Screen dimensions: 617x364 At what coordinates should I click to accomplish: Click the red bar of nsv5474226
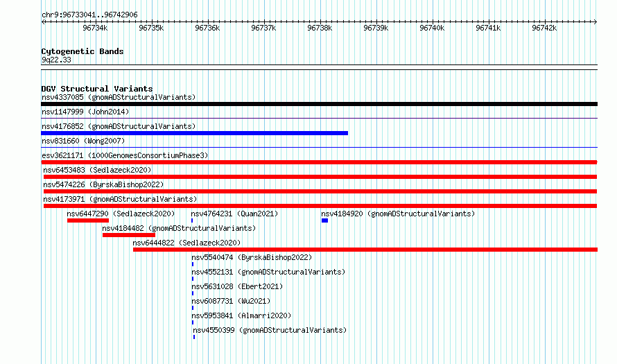click(320, 191)
